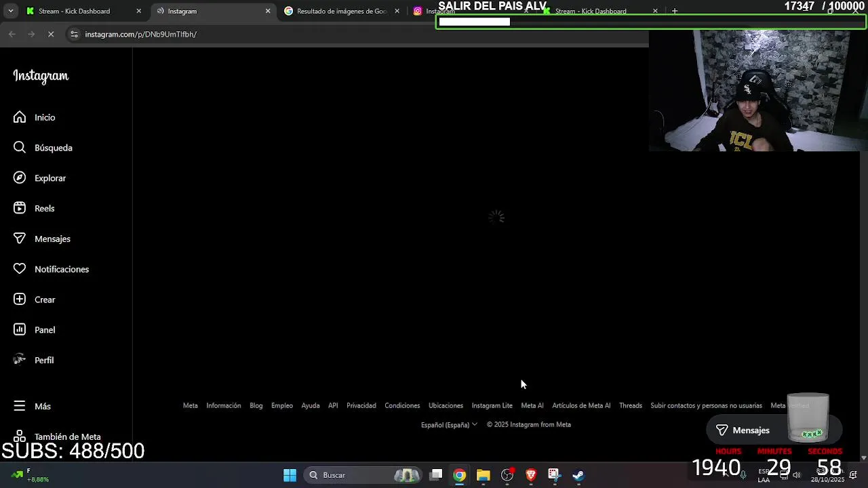868x488 pixels.
Task: Click También de Meta icon
Action: coord(20,436)
